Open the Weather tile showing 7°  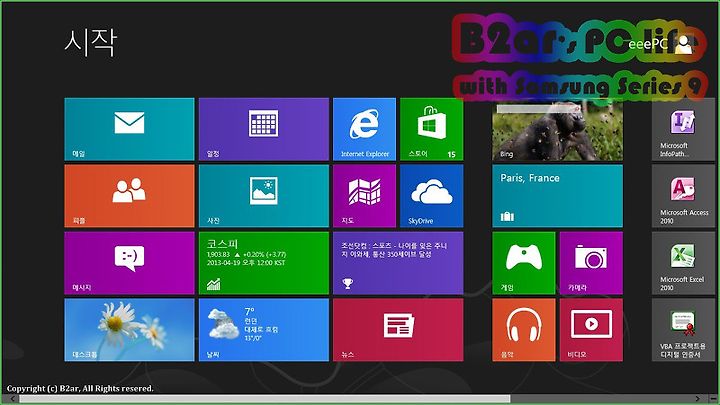264,330
